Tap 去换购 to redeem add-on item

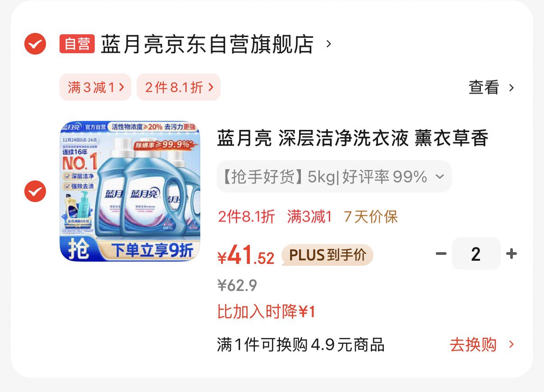[x=473, y=345]
